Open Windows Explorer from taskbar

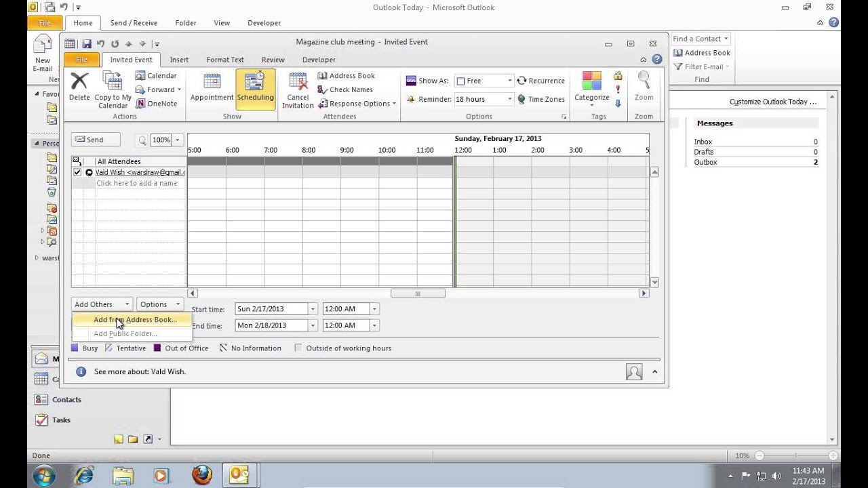point(123,474)
